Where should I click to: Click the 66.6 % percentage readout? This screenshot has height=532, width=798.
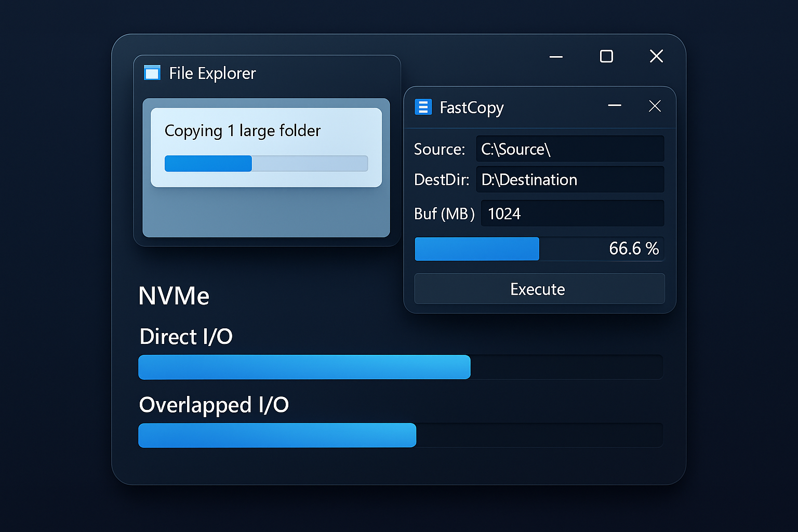click(634, 248)
